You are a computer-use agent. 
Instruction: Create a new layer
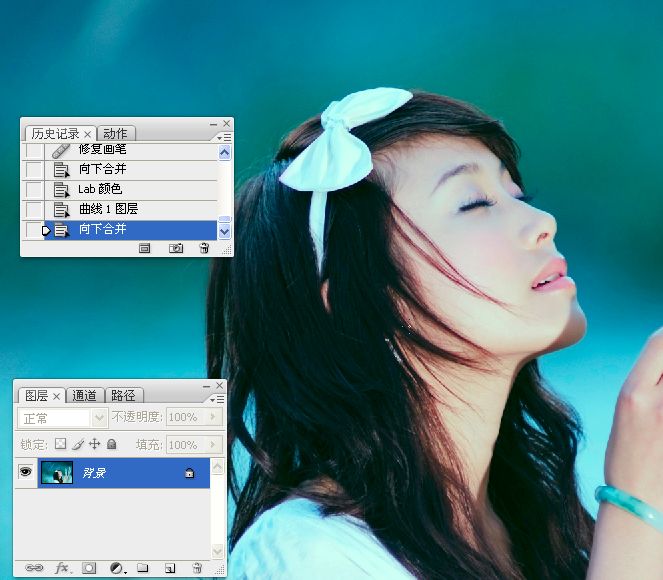click(x=170, y=568)
